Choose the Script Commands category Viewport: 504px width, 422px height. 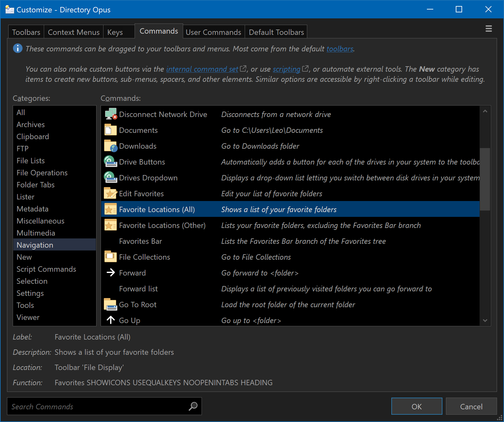[x=46, y=269]
